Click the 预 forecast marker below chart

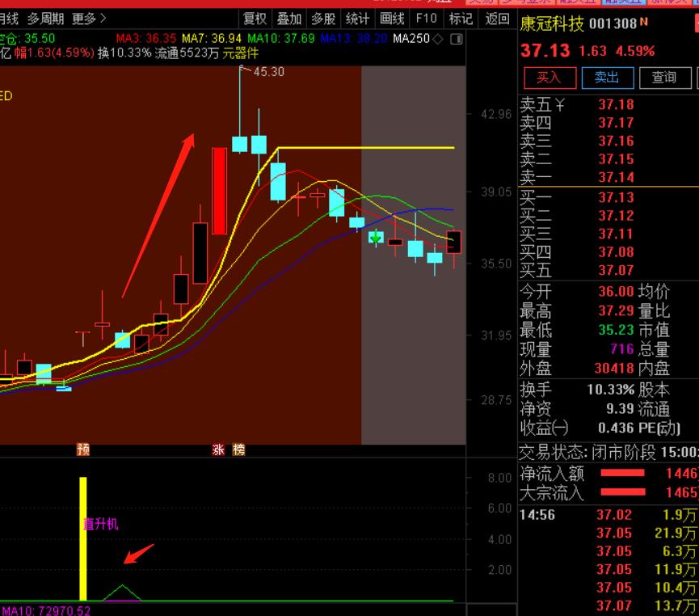pos(83,449)
